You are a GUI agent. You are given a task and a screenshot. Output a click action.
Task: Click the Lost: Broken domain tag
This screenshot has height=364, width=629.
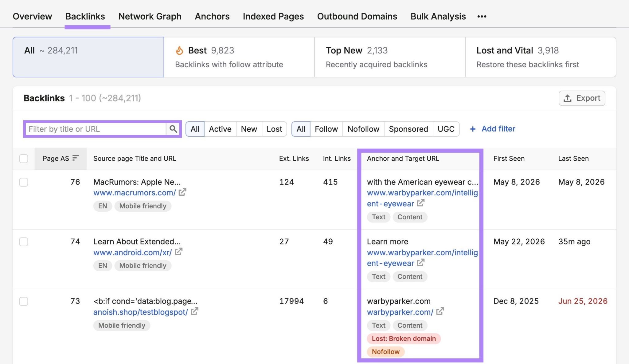coord(404,339)
